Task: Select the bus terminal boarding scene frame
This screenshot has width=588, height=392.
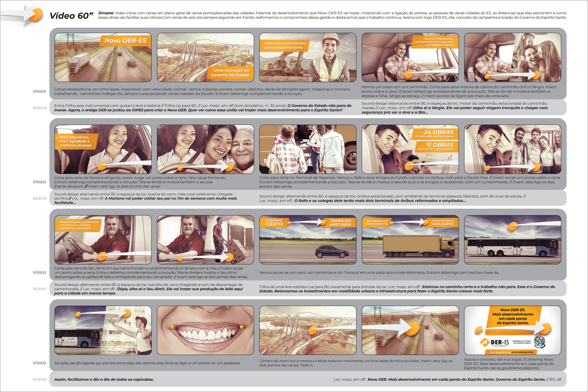Action: pyautogui.click(x=308, y=149)
